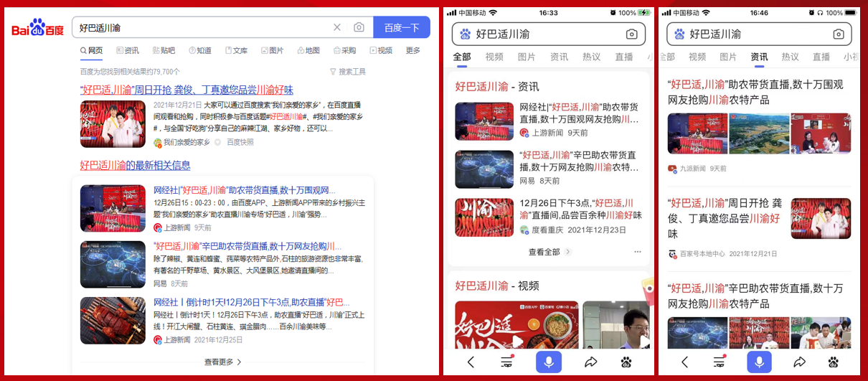Click 上游新闻 source icon beside 9天前 on desktop

pyautogui.click(x=158, y=227)
